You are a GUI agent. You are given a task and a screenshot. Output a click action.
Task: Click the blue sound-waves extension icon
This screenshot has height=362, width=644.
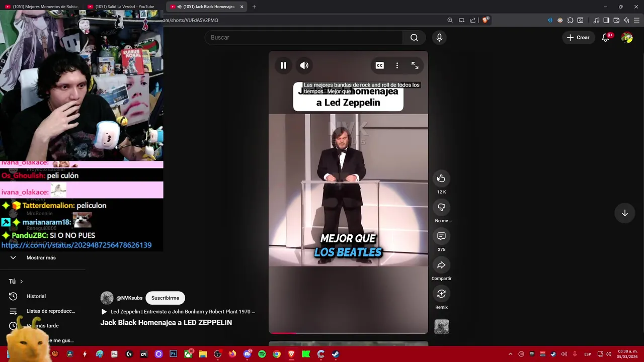[x=549, y=20]
